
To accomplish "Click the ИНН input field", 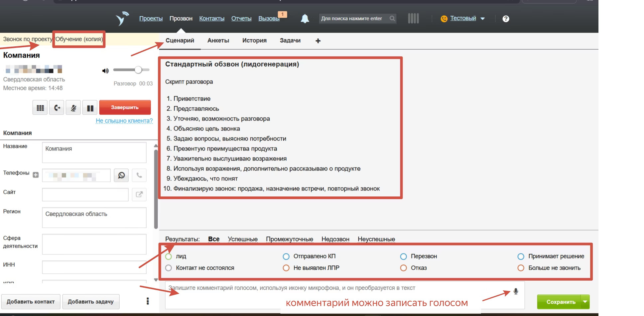I will [x=94, y=267].
